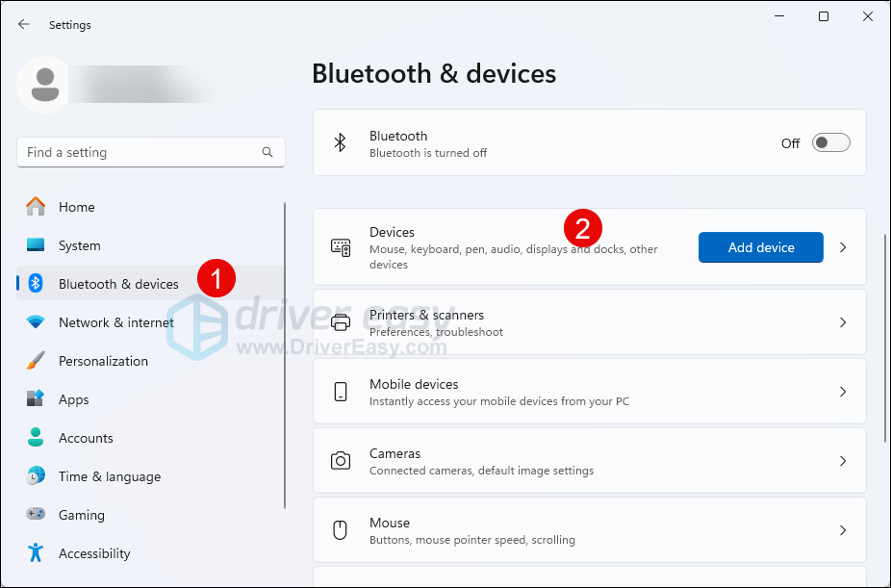
Task: Click the Mobile devices phone icon
Action: [x=341, y=392]
